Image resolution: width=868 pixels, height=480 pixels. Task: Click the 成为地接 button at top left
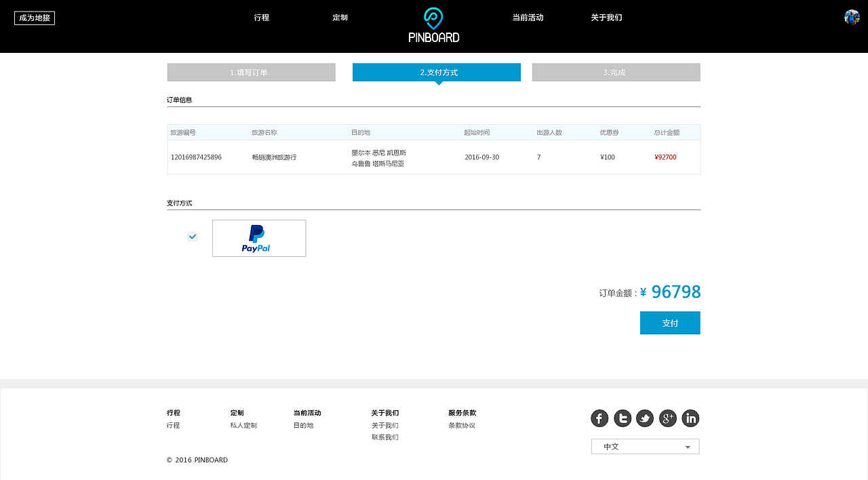(35, 18)
